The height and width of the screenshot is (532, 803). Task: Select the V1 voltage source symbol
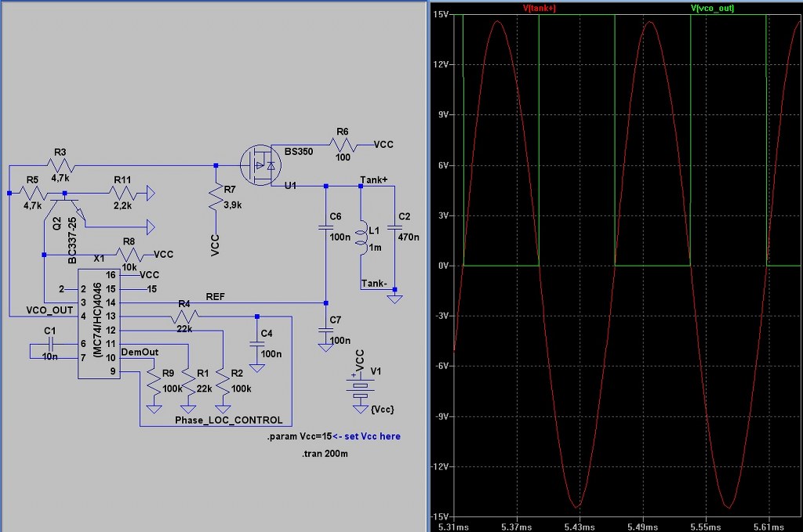[361, 387]
